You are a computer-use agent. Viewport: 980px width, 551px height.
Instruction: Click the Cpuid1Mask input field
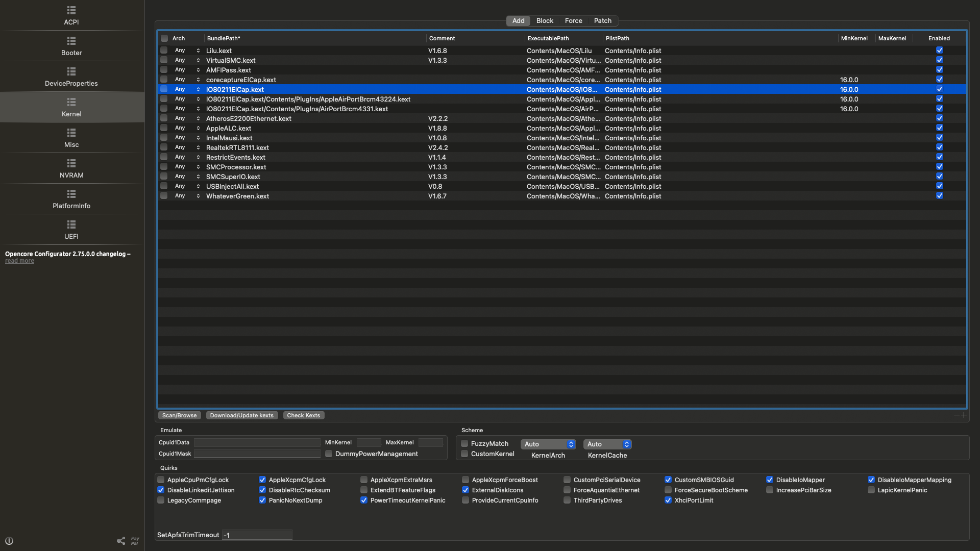tap(257, 454)
